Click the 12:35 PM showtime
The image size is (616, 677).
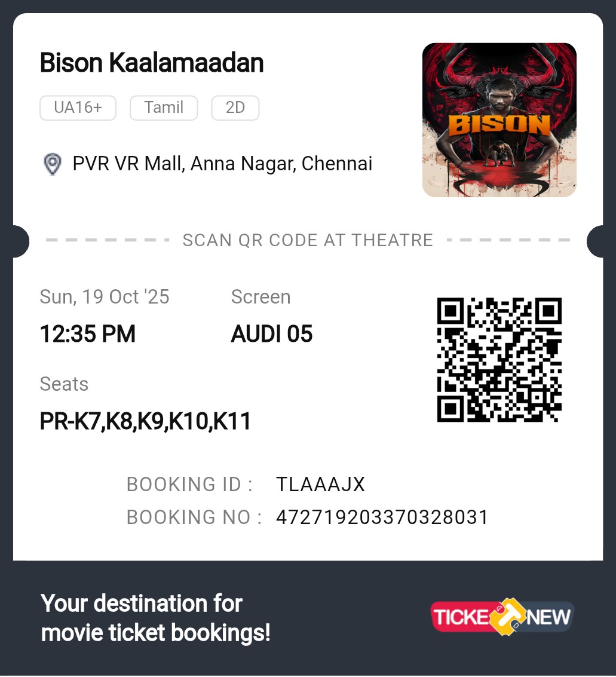click(x=88, y=334)
